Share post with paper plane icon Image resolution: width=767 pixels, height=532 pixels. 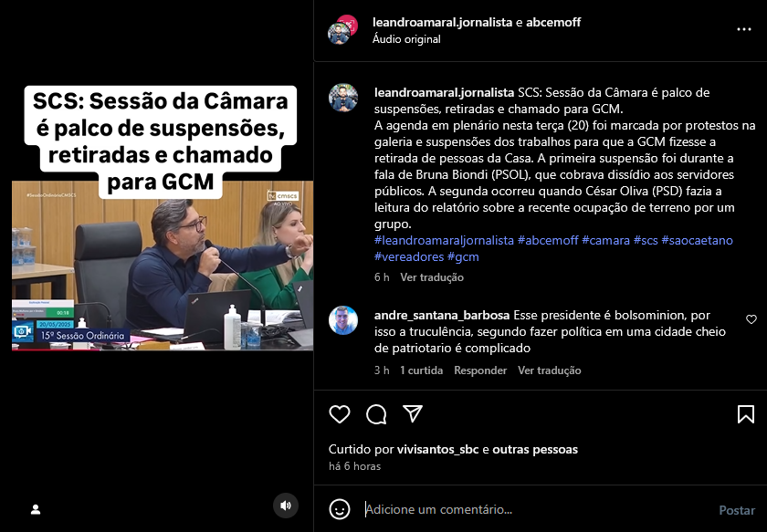tap(413, 413)
